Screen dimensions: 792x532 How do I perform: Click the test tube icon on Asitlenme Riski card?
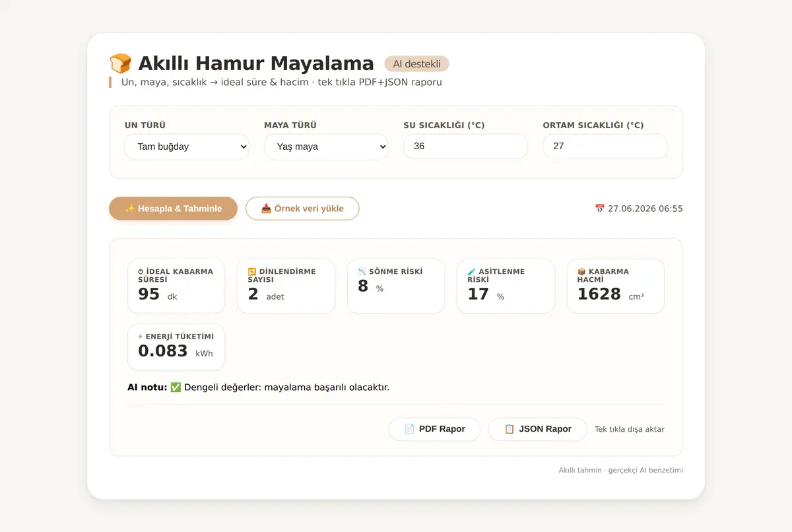tap(471, 271)
